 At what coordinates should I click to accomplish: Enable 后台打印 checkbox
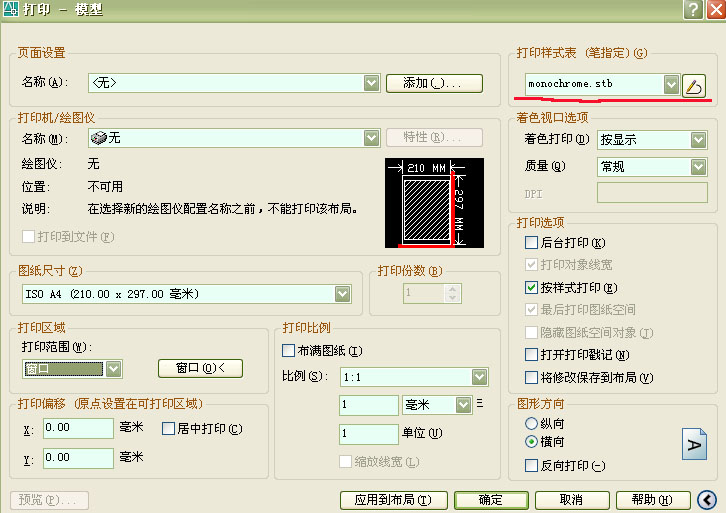coord(531,243)
